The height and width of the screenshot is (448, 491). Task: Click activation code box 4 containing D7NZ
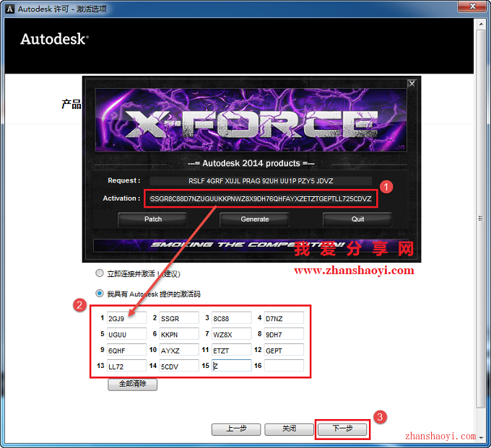click(284, 318)
